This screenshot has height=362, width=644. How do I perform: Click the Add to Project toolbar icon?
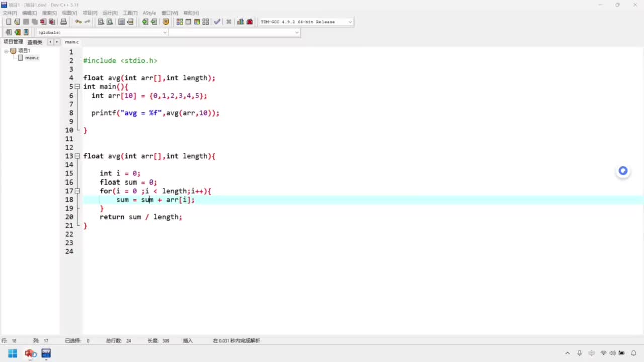(145, 22)
